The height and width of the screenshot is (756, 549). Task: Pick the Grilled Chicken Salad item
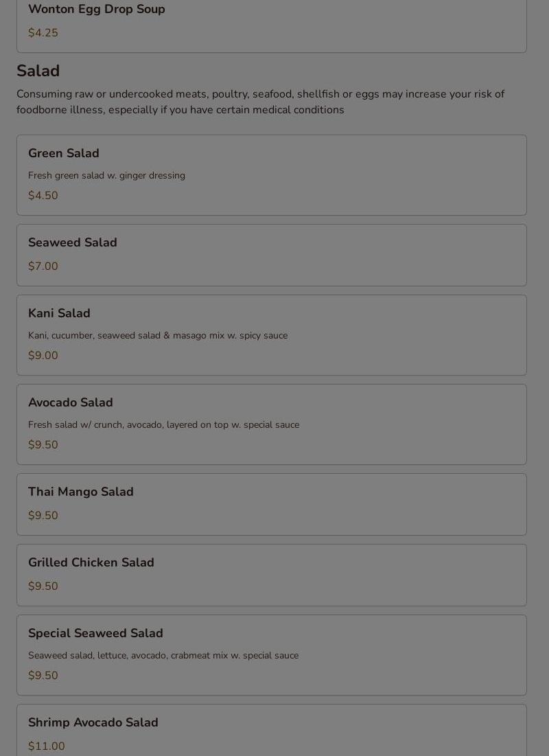pyautogui.click(x=91, y=562)
